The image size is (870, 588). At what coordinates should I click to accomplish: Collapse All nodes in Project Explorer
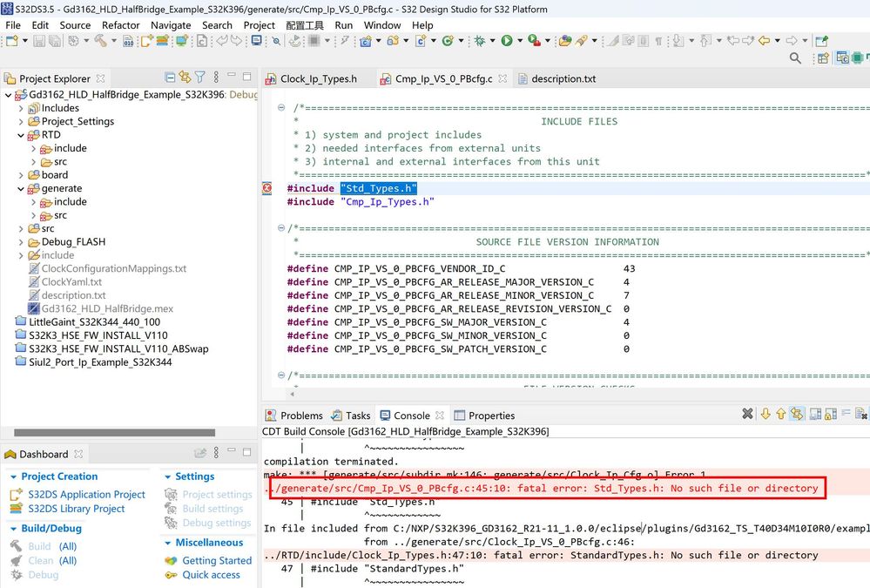172,77
